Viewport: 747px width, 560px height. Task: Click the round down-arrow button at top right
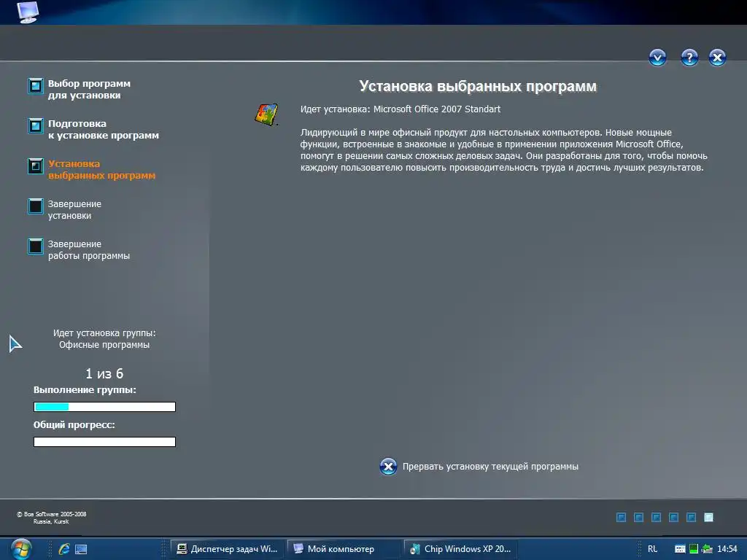pyautogui.click(x=657, y=58)
